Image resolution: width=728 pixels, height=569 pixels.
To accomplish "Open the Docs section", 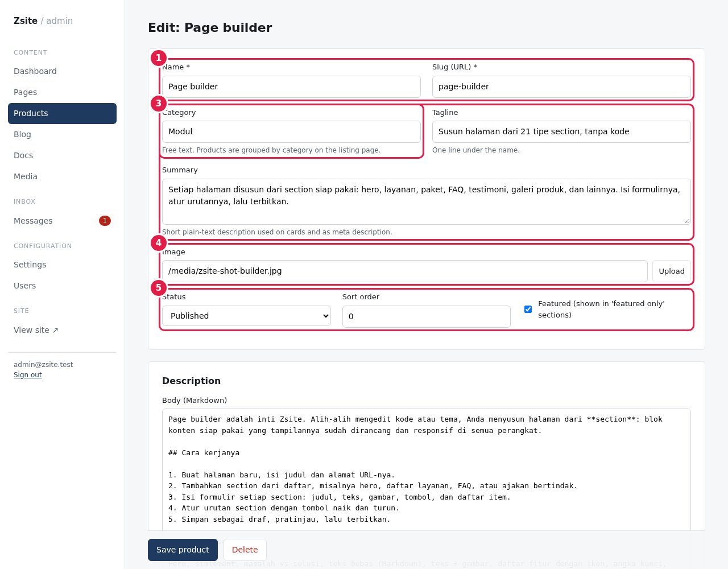I will pyautogui.click(x=62, y=155).
